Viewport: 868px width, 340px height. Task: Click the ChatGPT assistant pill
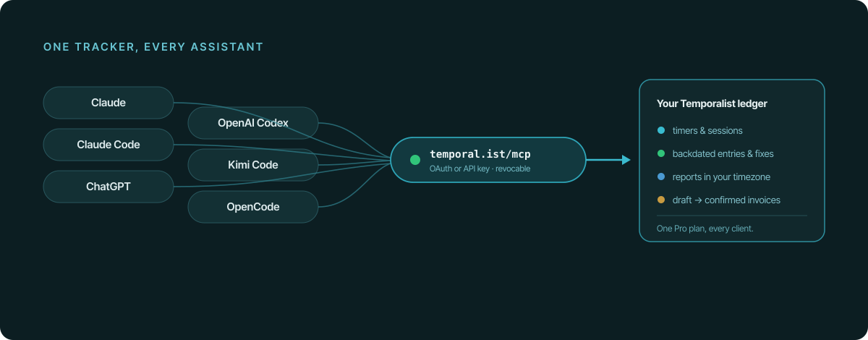(109, 187)
